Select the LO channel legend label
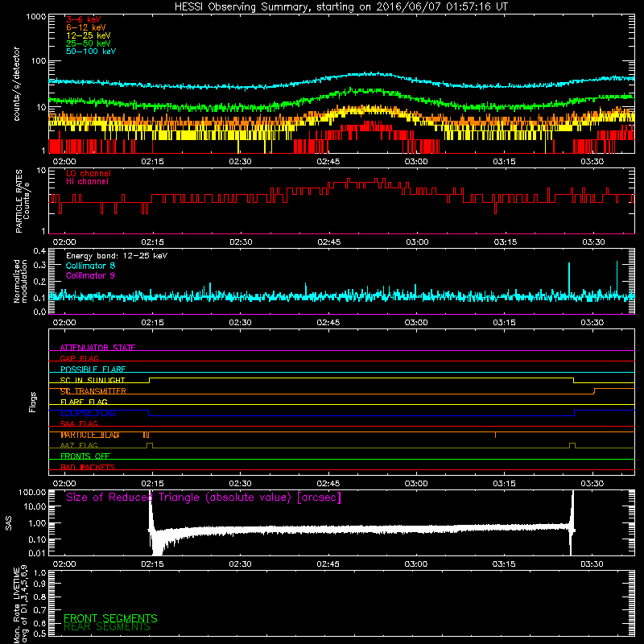The height and width of the screenshot is (644, 644). pyautogui.click(x=89, y=173)
